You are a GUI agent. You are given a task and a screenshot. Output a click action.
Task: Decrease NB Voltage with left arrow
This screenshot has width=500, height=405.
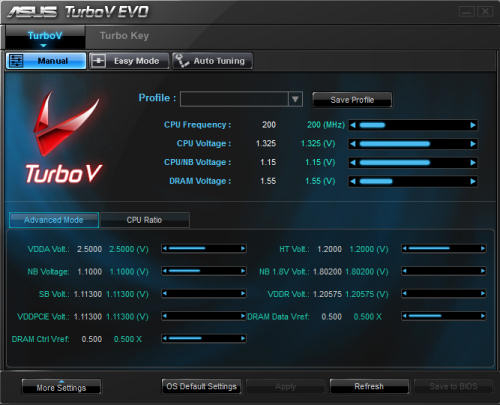point(165,271)
